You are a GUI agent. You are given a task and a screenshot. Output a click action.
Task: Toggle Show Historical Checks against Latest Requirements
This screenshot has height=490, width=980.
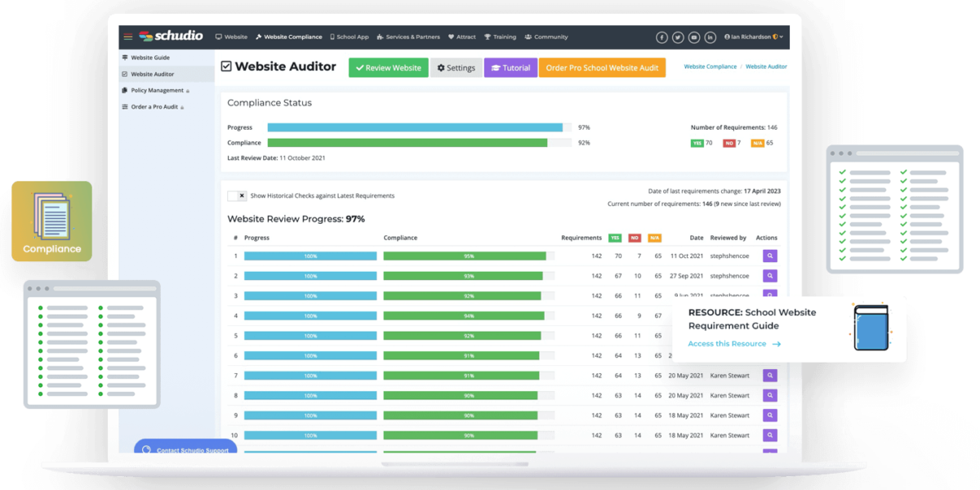(237, 196)
